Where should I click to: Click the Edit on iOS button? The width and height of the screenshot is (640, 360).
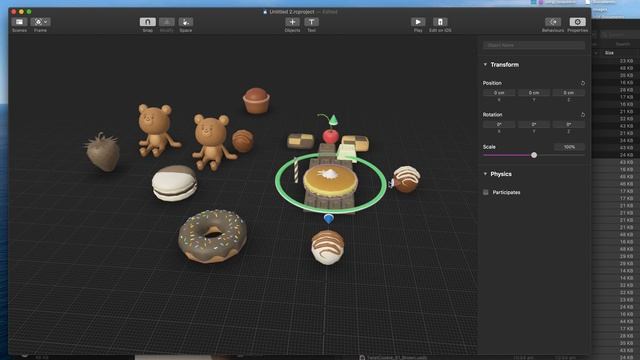pos(440,22)
